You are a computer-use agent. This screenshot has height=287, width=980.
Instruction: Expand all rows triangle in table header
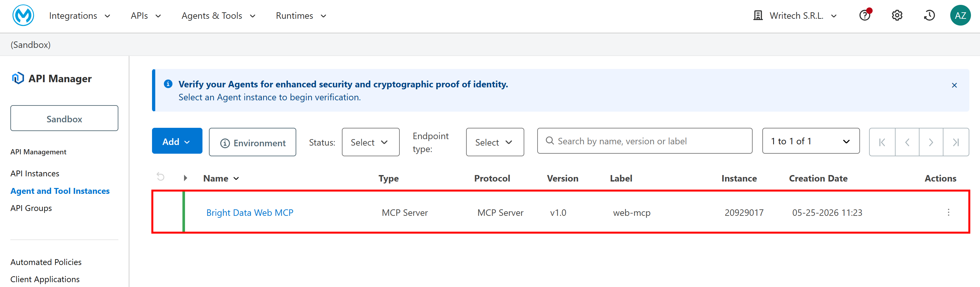185,178
